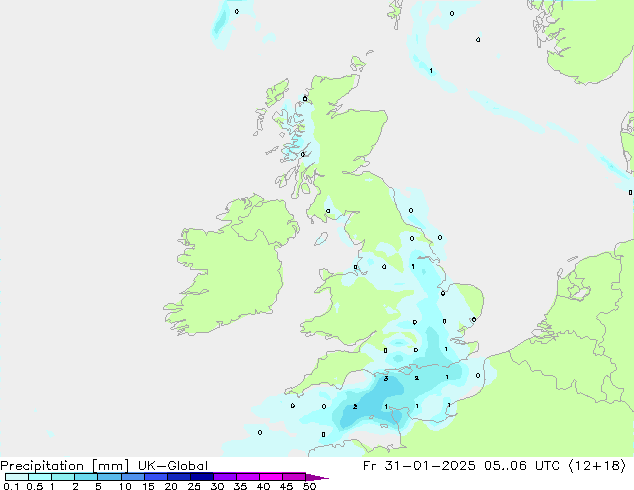The width and height of the screenshot is (634, 490).
Task: Click the '35' legend scale label
Action: point(240,486)
